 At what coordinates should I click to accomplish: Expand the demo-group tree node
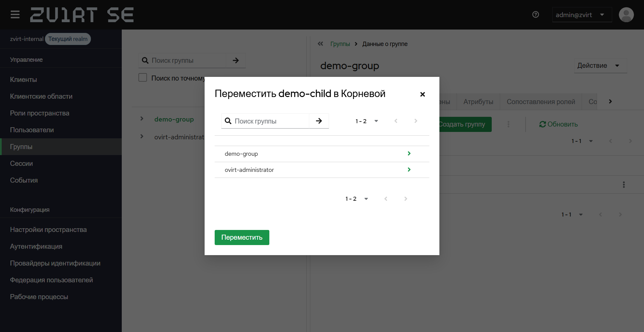[142, 118]
